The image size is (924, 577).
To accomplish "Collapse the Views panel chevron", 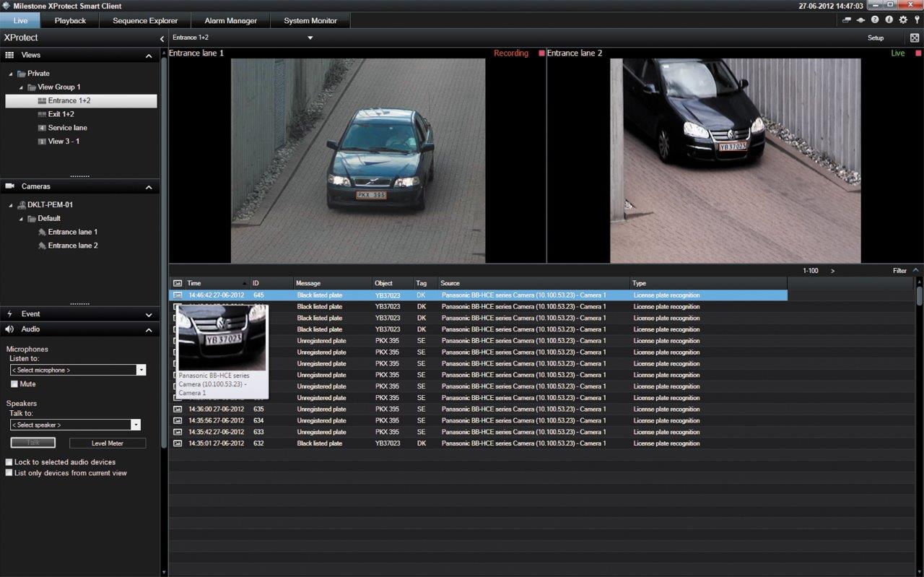I will pos(149,56).
